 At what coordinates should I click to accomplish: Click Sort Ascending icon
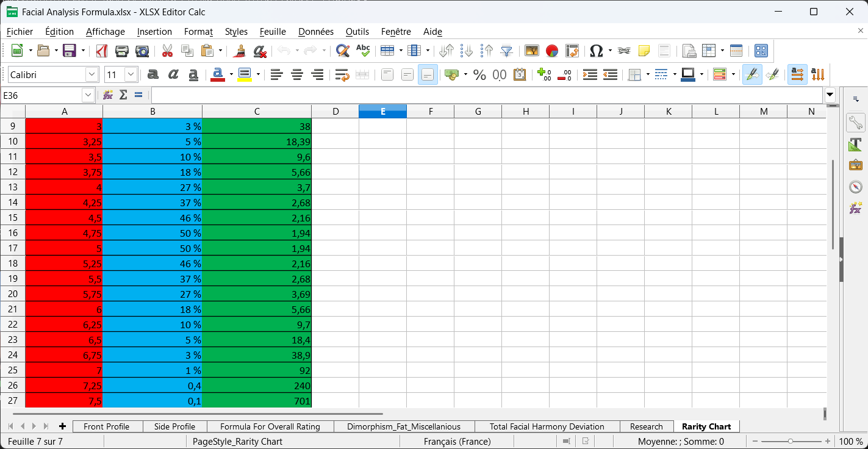click(467, 51)
